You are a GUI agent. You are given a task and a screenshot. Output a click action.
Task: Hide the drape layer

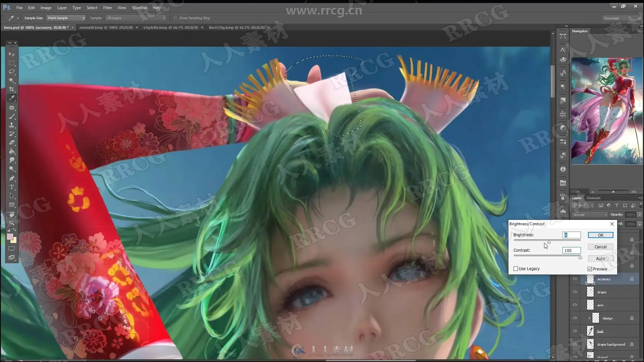click(575, 292)
